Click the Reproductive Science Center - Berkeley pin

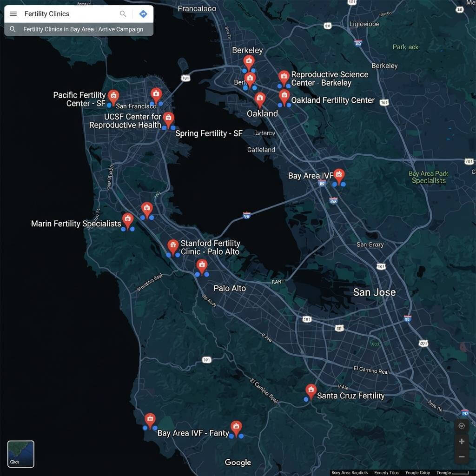[284, 78]
